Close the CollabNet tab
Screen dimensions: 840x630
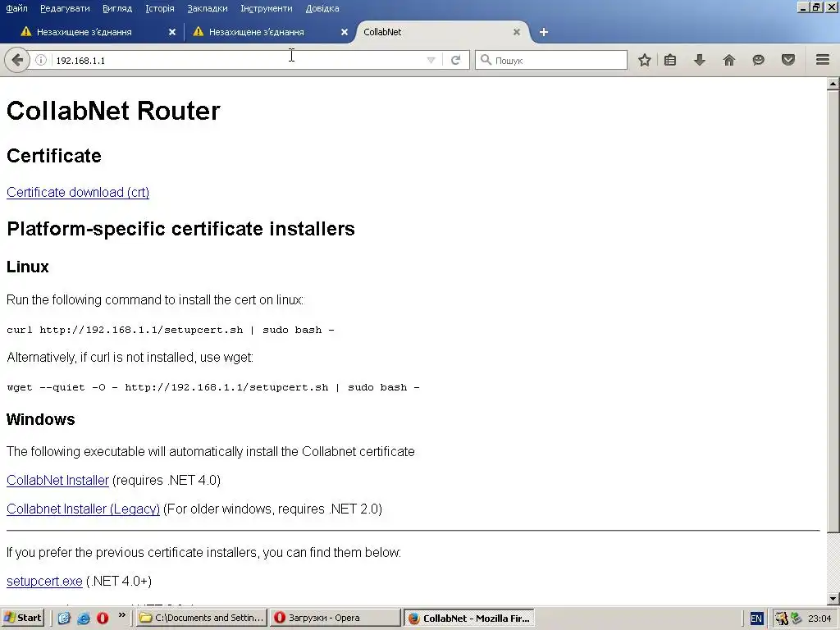[x=517, y=32]
